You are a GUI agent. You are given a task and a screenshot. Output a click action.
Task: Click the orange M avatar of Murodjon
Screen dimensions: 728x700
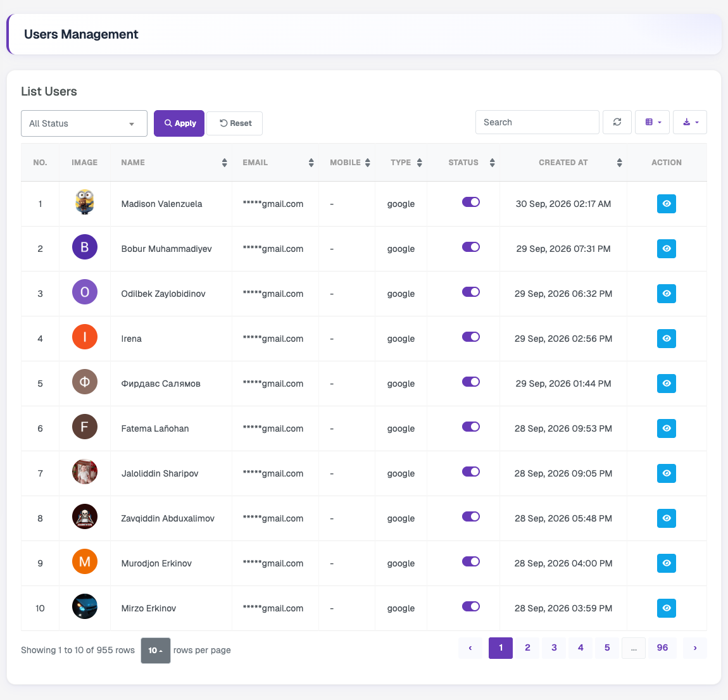tap(84, 561)
